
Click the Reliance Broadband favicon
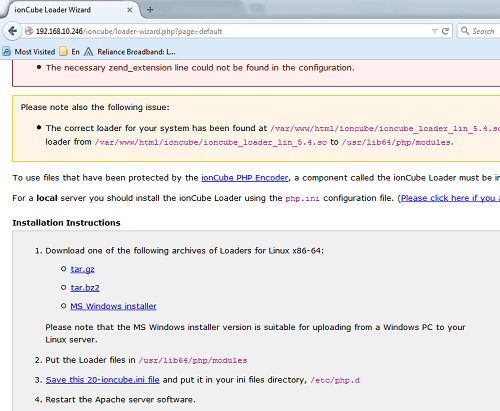click(x=88, y=52)
